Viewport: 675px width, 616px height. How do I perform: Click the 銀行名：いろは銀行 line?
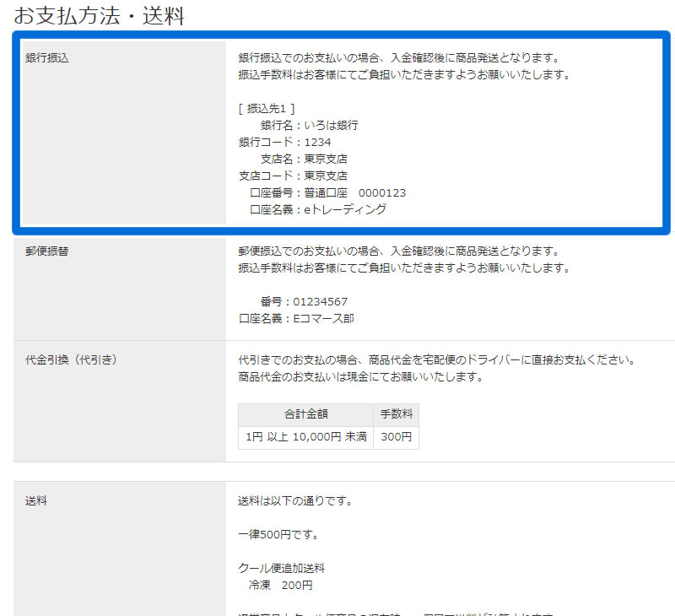click(309, 126)
